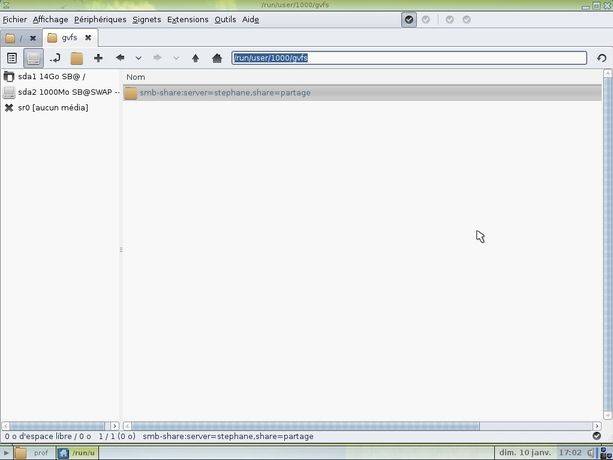This screenshot has height=460, width=613.
Task: Close the root '/' tab
Action: (33, 38)
